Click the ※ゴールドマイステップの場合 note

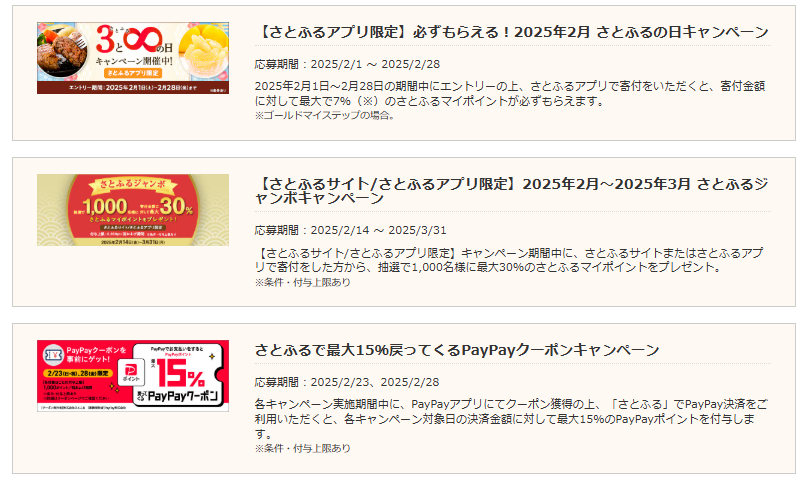(x=325, y=115)
